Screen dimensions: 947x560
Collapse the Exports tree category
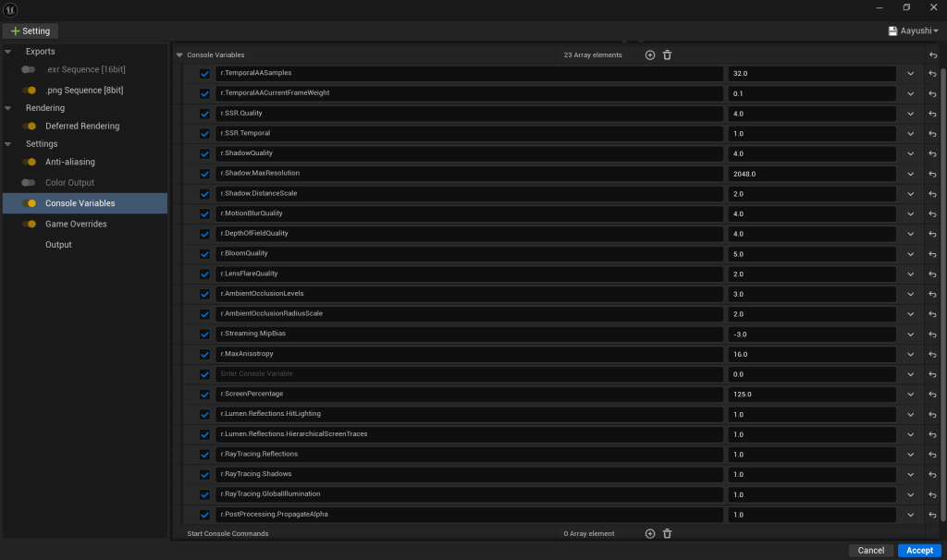pos(8,52)
